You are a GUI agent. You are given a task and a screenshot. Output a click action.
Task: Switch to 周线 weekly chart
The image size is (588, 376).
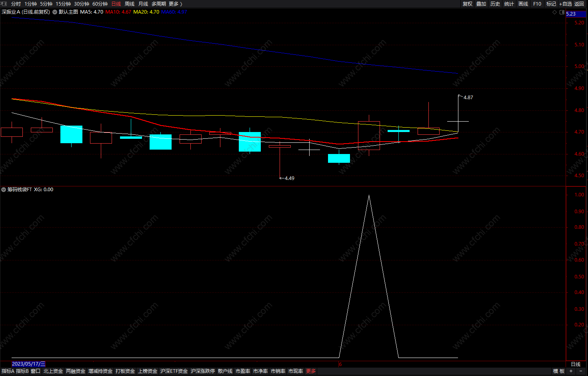(x=130, y=4)
